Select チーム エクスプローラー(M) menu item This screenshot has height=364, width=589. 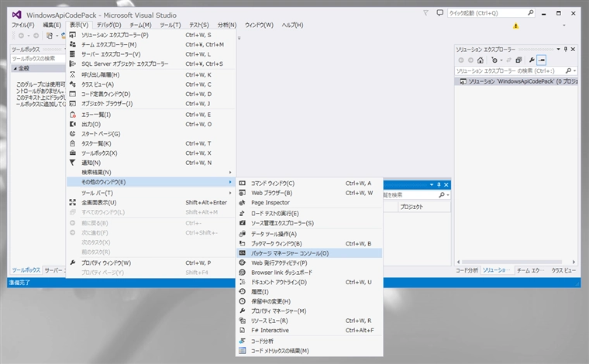click(151, 44)
